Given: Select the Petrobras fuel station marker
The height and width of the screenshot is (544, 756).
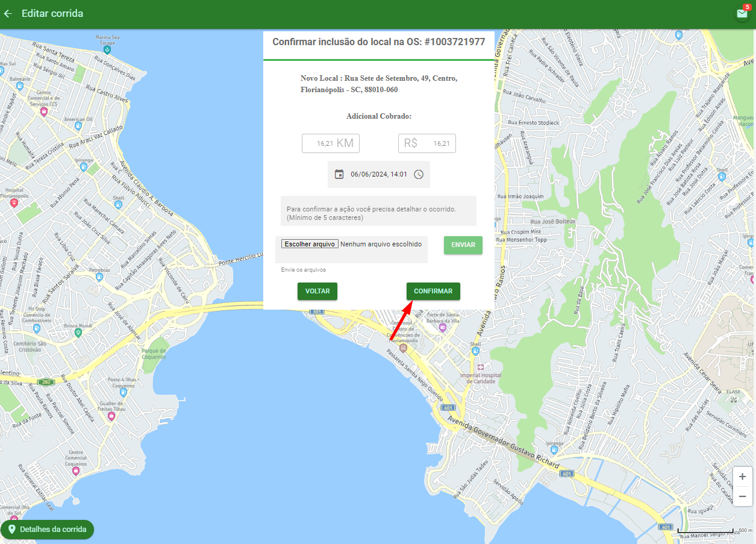Looking at the screenshot, I should click(x=99, y=277).
